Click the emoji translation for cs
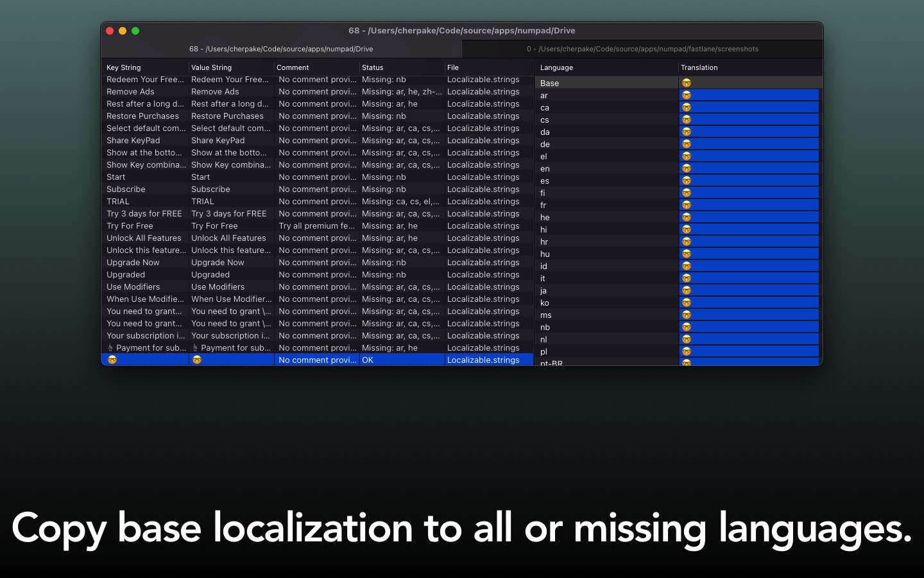Screen dimensions: 924x578 pos(687,119)
